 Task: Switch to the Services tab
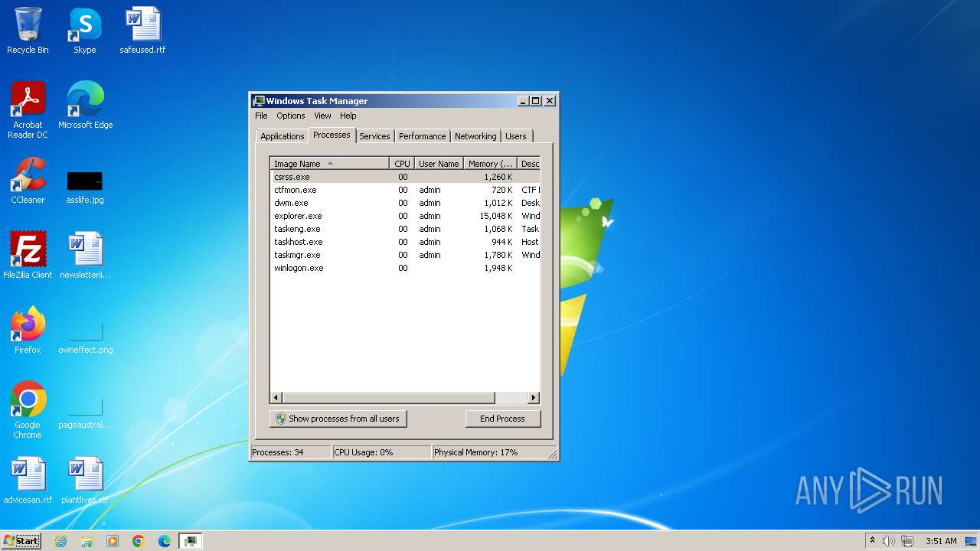tap(374, 136)
